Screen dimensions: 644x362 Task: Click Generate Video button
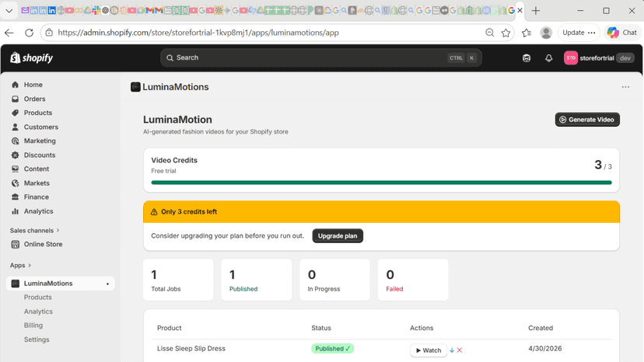[x=587, y=120]
